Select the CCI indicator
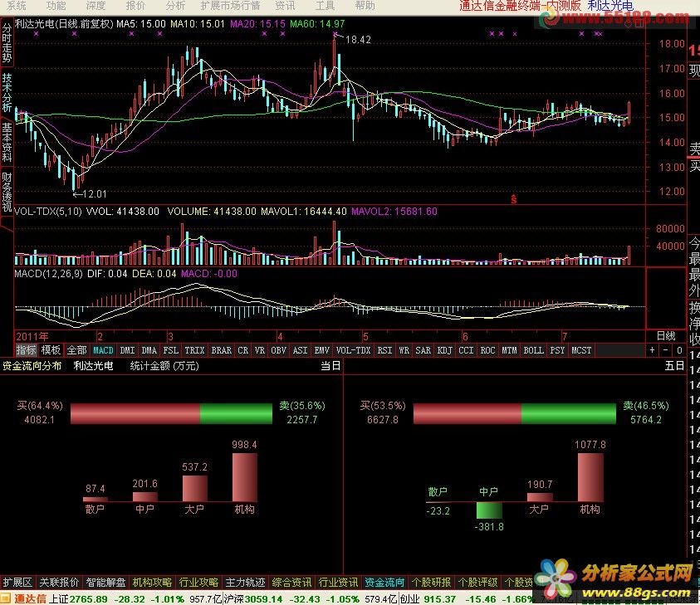The height and width of the screenshot is (605, 700). pos(466,350)
